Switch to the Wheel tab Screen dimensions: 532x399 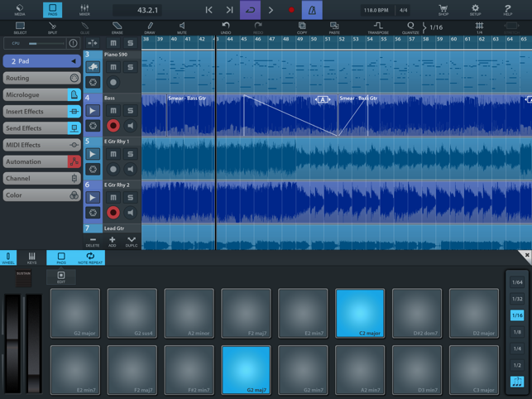point(8,258)
